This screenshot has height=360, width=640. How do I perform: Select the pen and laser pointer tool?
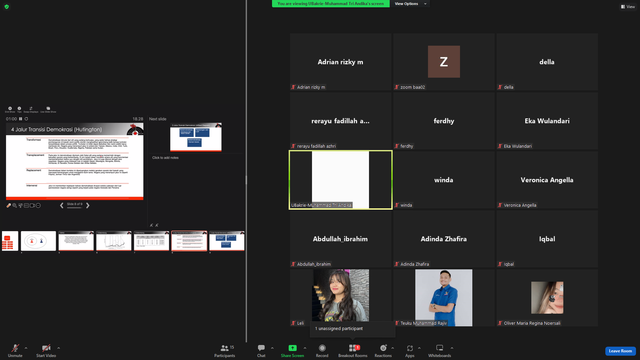tap(9, 206)
